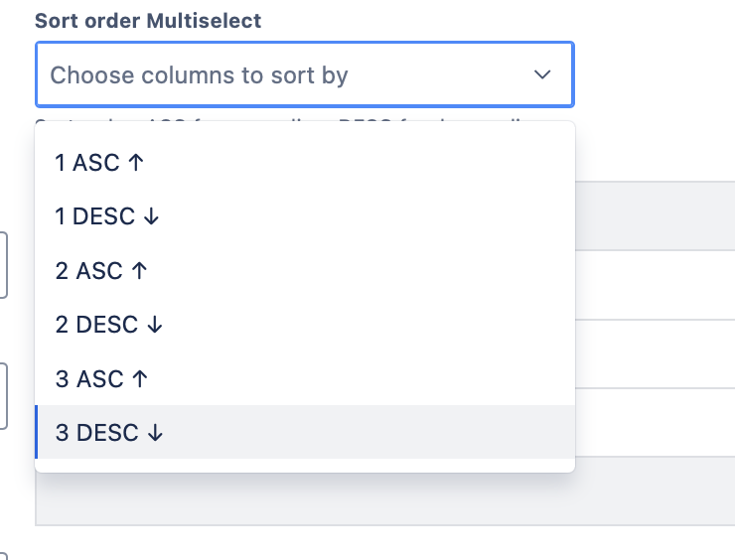735x560 pixels.
Task: Click the down arrow beside 3 DESC
Action: 154,432
